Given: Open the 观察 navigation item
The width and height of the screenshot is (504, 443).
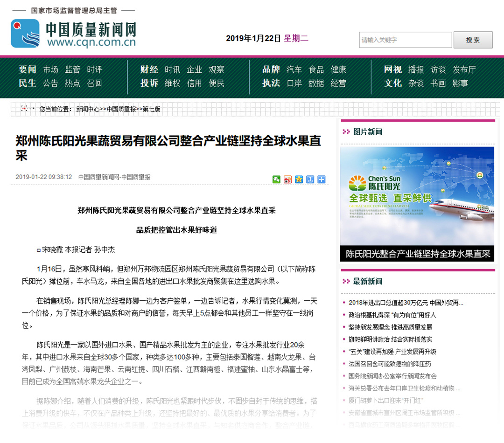Looking at the screenshot, I should (x=217, y=69).
